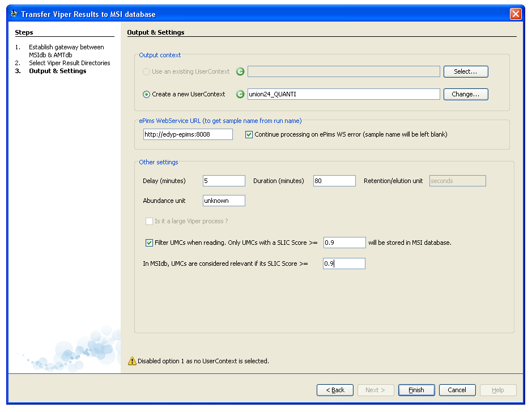Screen dimensions: 532x412
Task: Close the Transfer Viper Results dialog
Action: [x=515, y=14]
